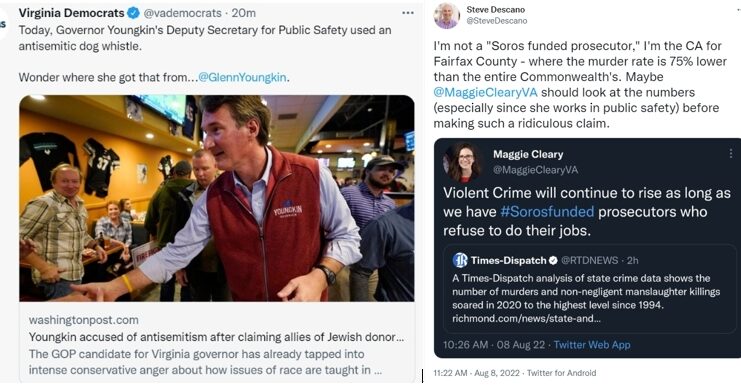Open the Youngkin photo in the article card
741x392 pixels.
click(217, 198)
